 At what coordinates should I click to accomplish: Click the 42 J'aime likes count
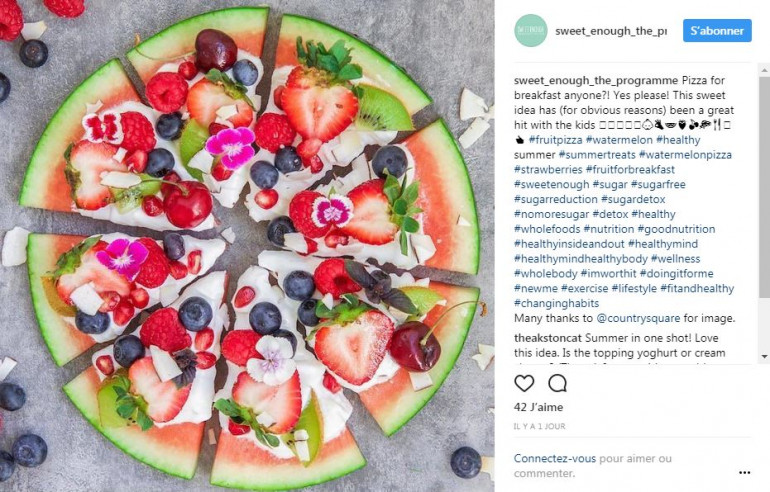538,407
